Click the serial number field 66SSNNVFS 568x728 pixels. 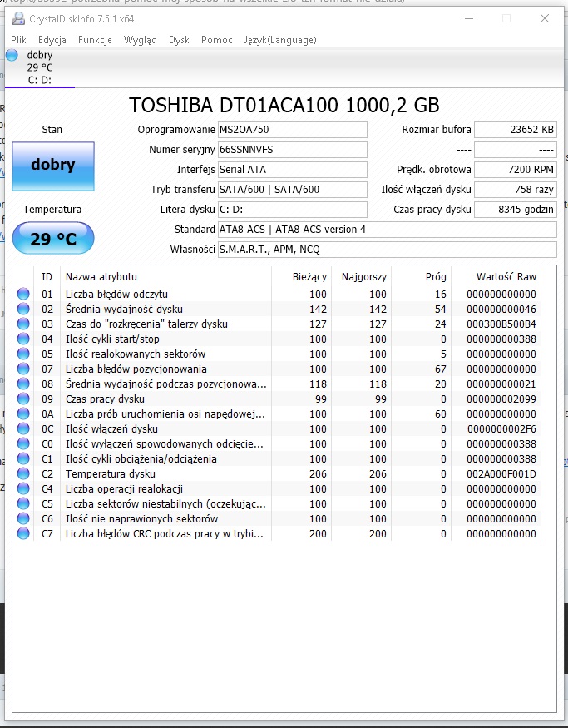(293, 150)
